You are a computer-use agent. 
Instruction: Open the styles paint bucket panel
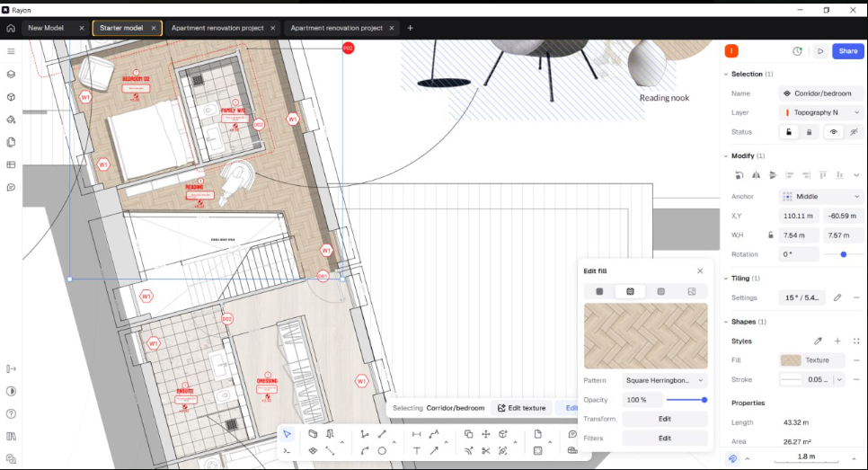(11, 120)
